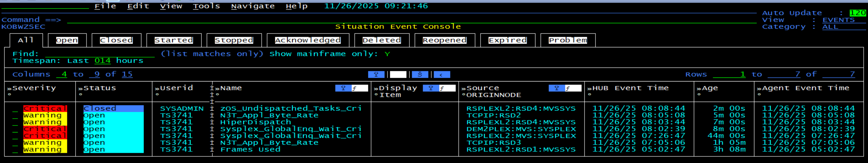Open the File menu

[105, 6]
